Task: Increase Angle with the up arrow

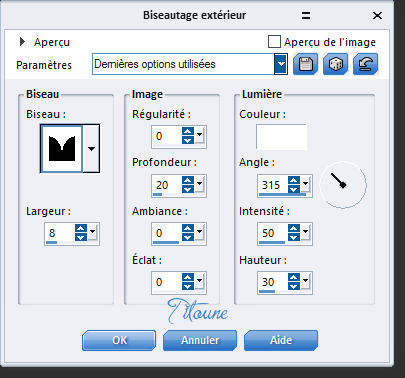Action: point(294,181)
